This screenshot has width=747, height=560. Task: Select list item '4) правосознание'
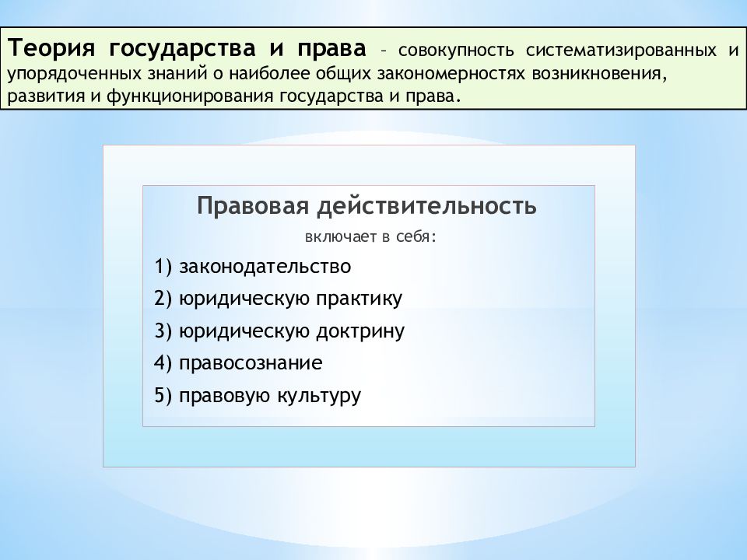pos(238,363)
